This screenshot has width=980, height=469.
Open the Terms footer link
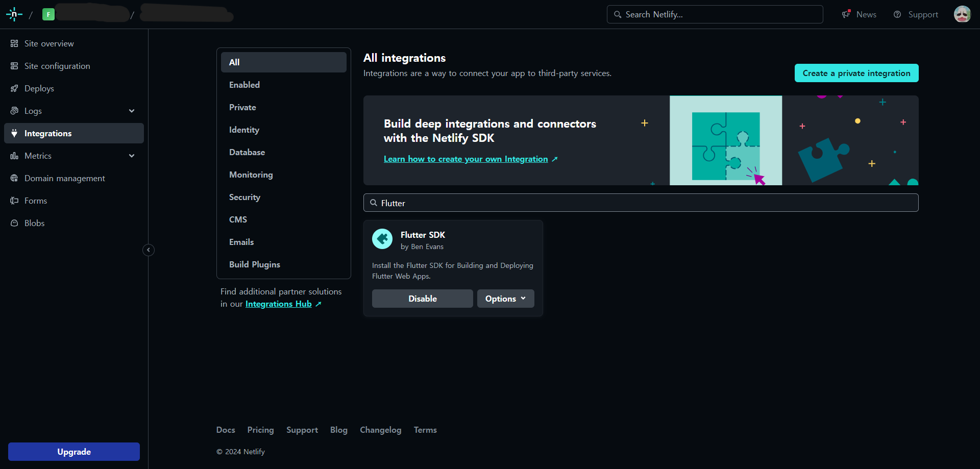[425, 430]
